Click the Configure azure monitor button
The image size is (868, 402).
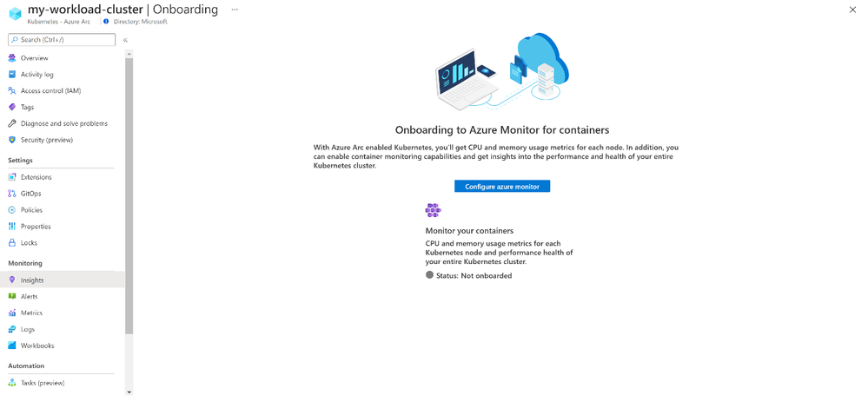pyautogui.click(x=502, y=187)
